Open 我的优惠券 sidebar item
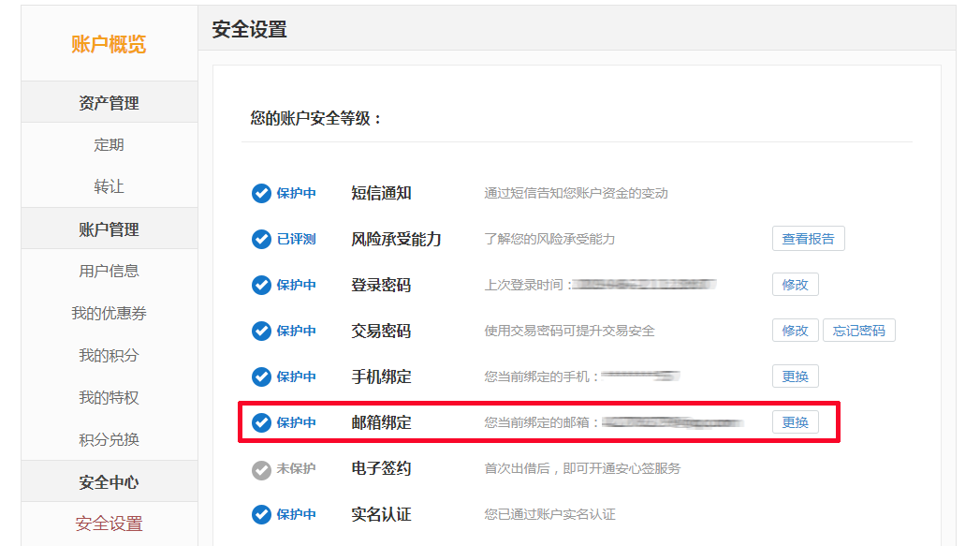 click(109, 314)
